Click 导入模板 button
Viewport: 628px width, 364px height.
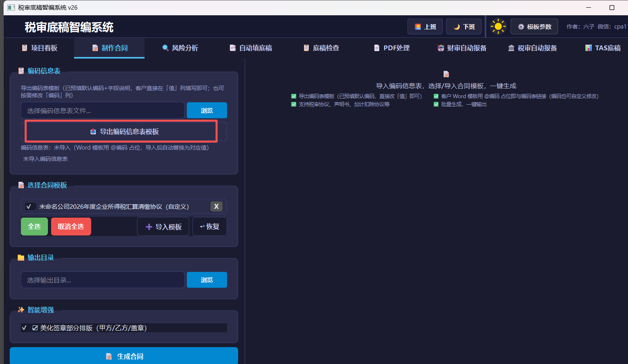(x=163, y=226)
